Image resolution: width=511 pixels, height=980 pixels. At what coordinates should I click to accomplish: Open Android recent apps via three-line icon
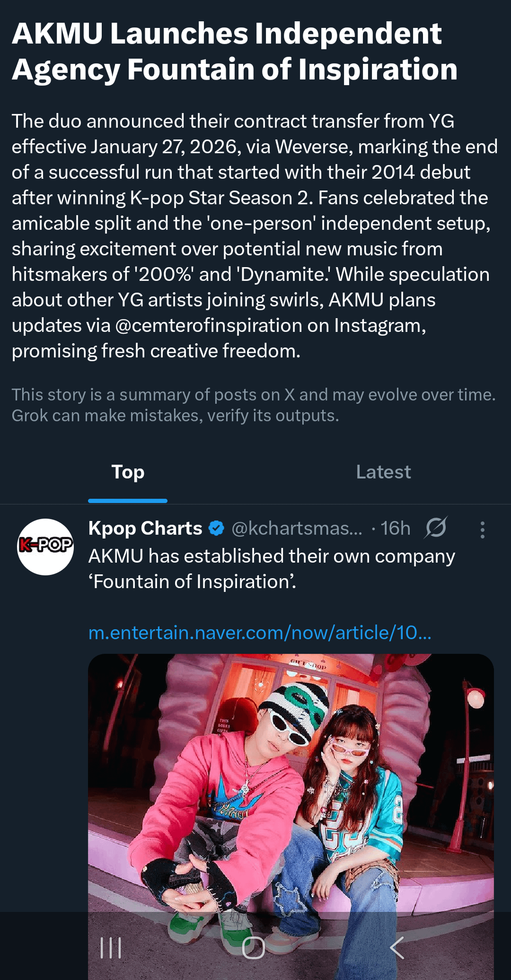pos(111,947)
